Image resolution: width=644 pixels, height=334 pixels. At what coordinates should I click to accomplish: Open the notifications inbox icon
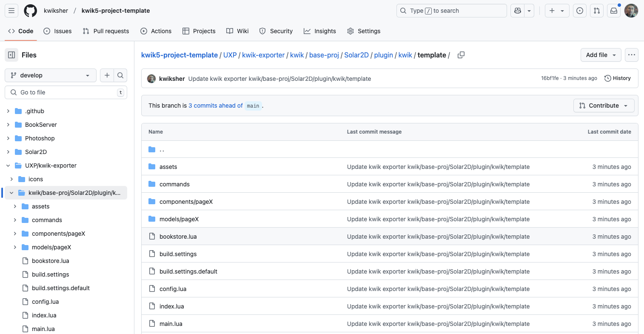coord(614,11)
